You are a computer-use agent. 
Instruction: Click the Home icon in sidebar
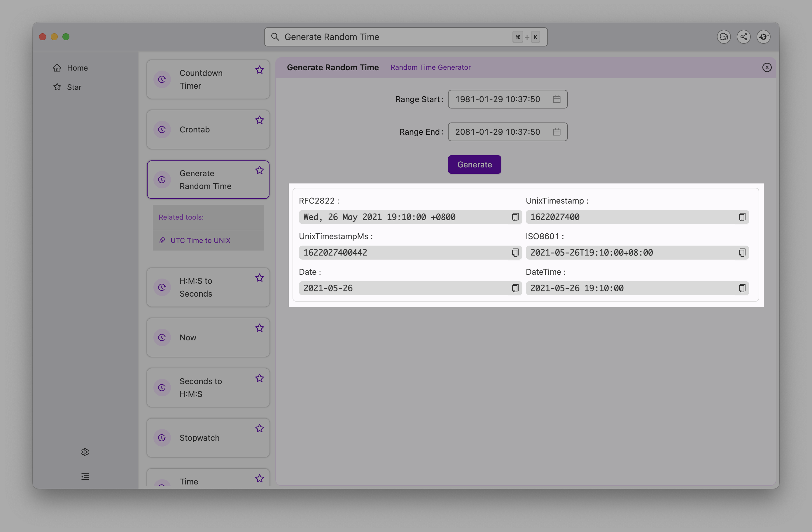pyautogui.click(x=57, y=68)
